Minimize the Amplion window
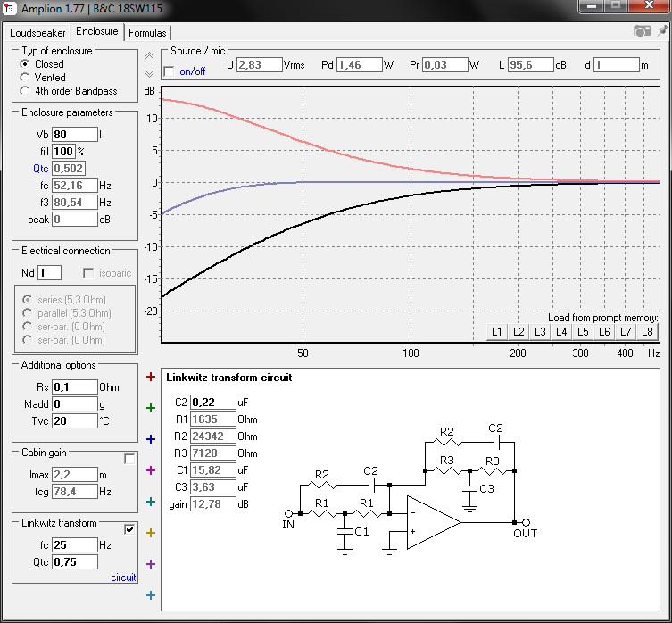This screenshot has width=672, height=623. point(592,6)
